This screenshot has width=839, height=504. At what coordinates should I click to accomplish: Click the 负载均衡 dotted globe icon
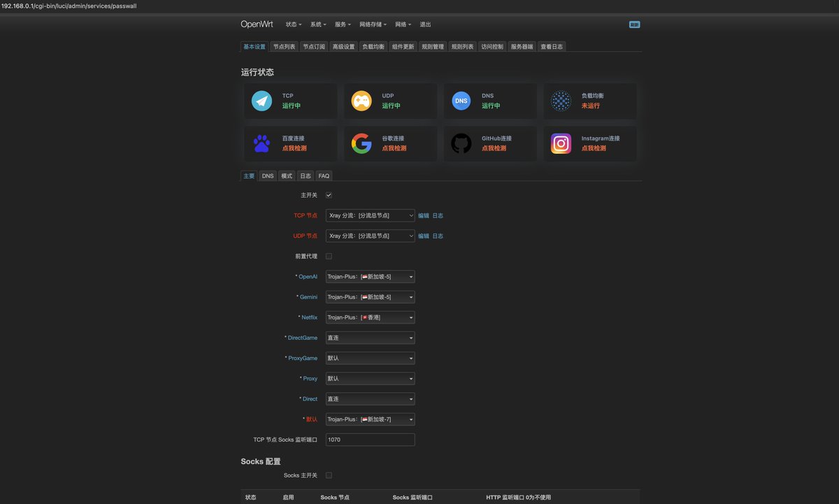(561, 101)
